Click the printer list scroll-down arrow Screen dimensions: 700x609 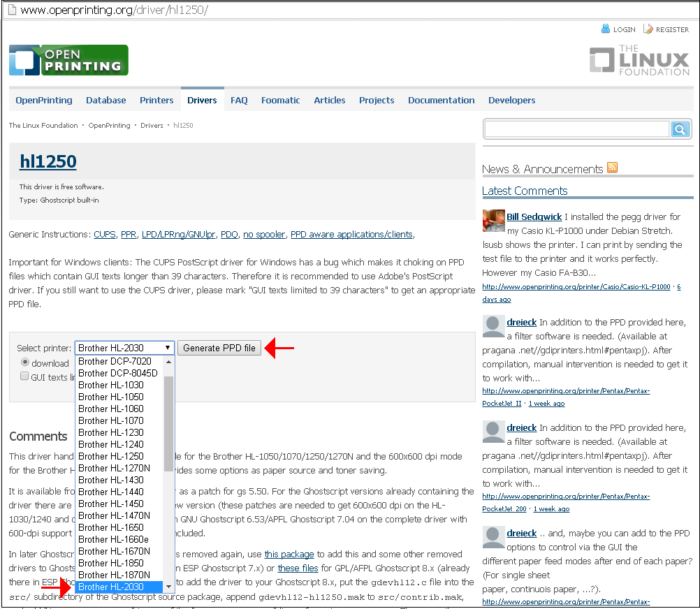[x=168, y=586]
